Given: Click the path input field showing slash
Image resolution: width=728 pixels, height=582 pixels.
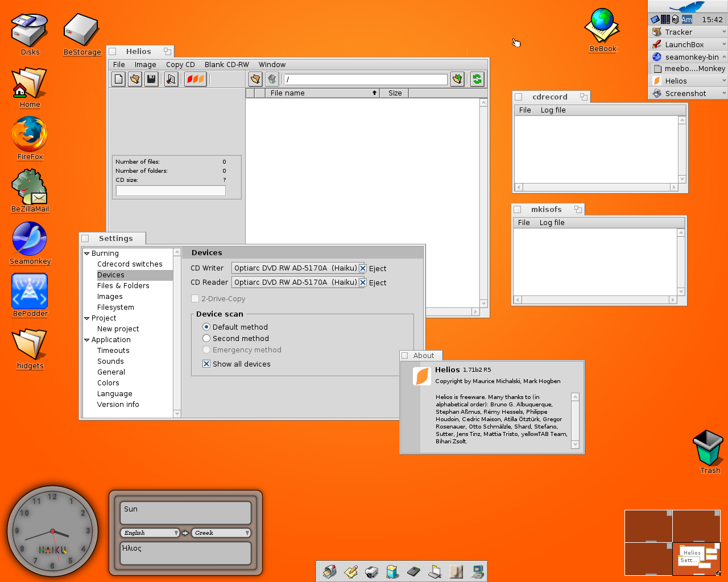Looking at the screenshot, I should (x=366, y=80).
